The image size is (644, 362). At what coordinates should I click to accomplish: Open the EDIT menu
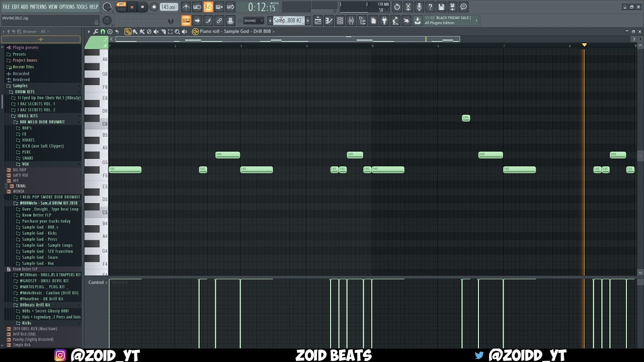tap(16, 7)
